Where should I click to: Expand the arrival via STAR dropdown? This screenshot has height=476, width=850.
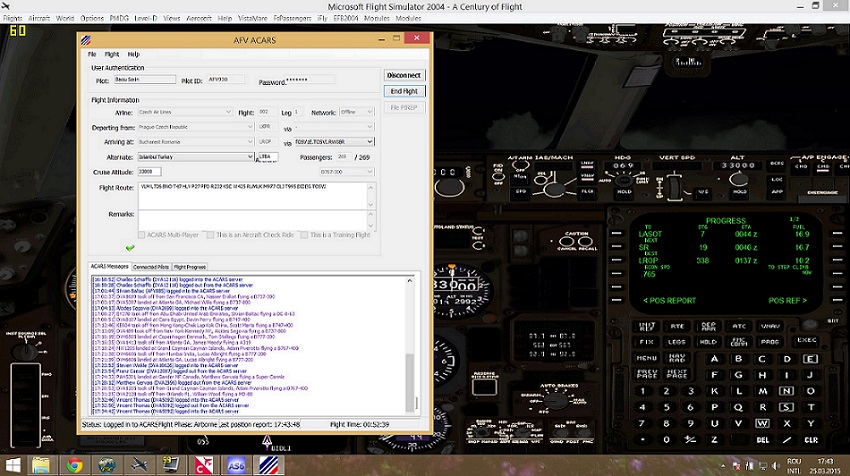[370, 141]
